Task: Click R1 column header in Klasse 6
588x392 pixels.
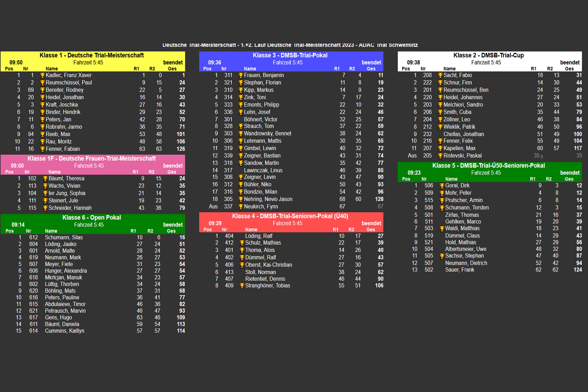Action: (133, 231)
